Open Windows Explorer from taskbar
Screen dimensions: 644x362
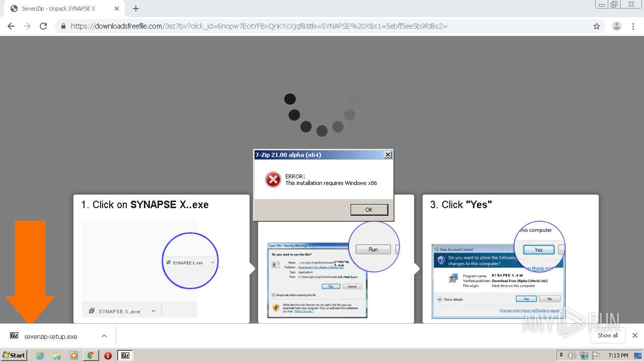pyautogui.click(x=57, y=355)
